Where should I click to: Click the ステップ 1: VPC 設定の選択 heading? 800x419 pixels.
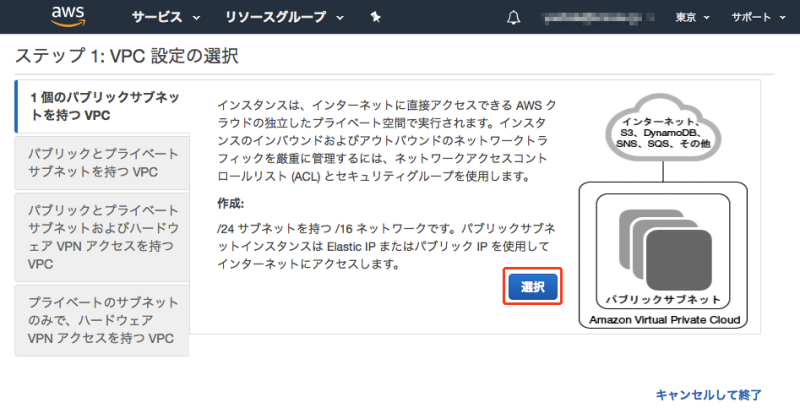127,56
